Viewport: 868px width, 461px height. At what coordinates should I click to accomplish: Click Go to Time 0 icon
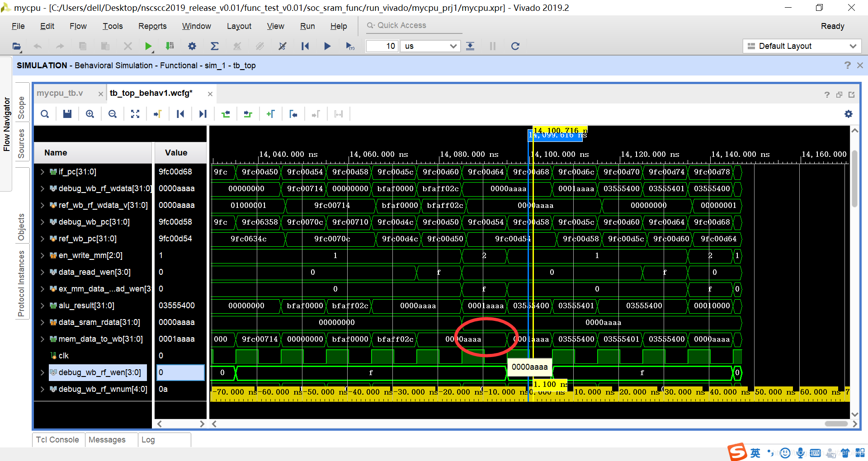click(180, 114)
